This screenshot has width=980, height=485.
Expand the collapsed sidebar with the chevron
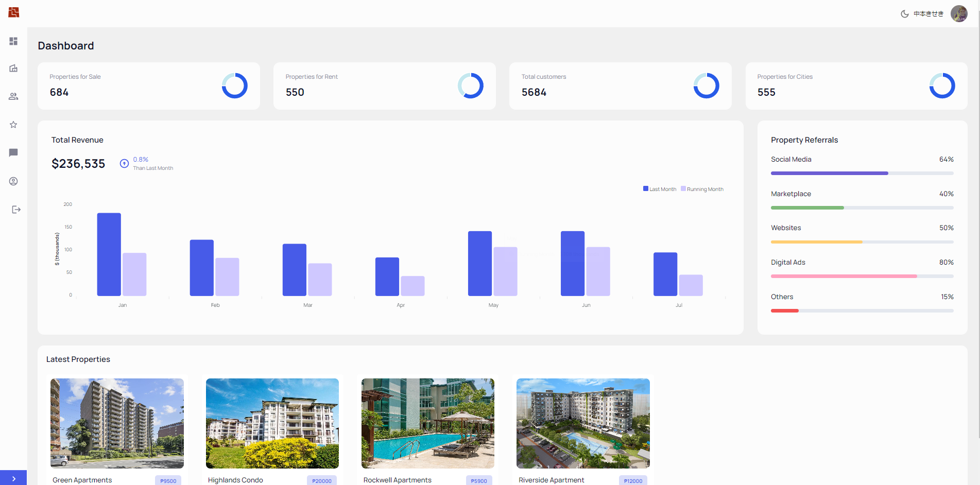[13, 478]
